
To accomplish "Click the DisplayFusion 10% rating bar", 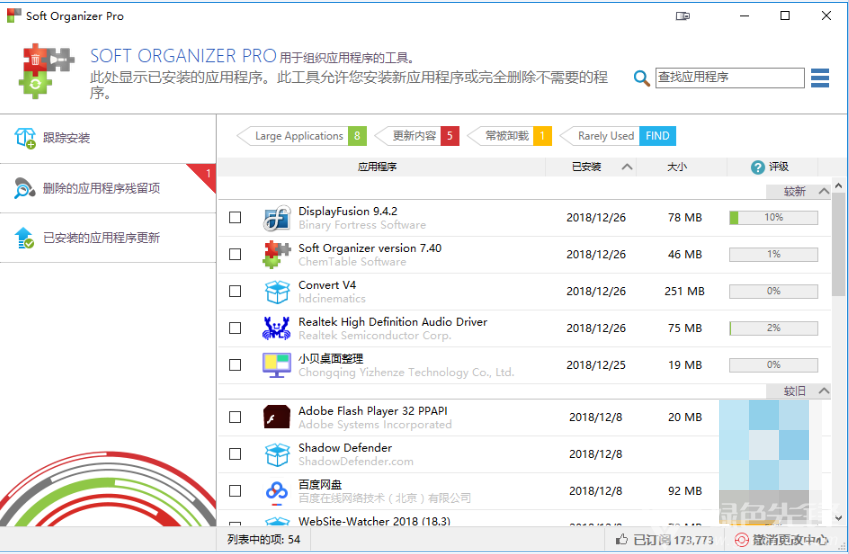I will 773,218.
